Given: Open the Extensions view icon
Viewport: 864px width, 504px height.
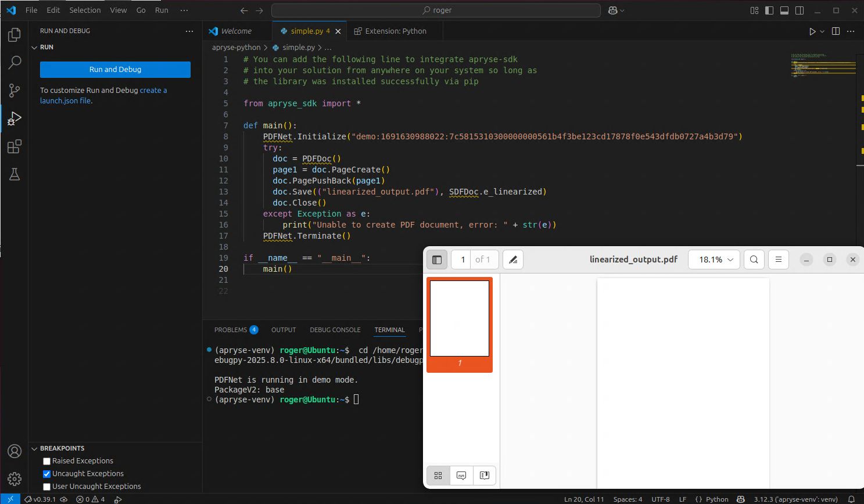Looking at the screenshot, I should pos(15,146).
